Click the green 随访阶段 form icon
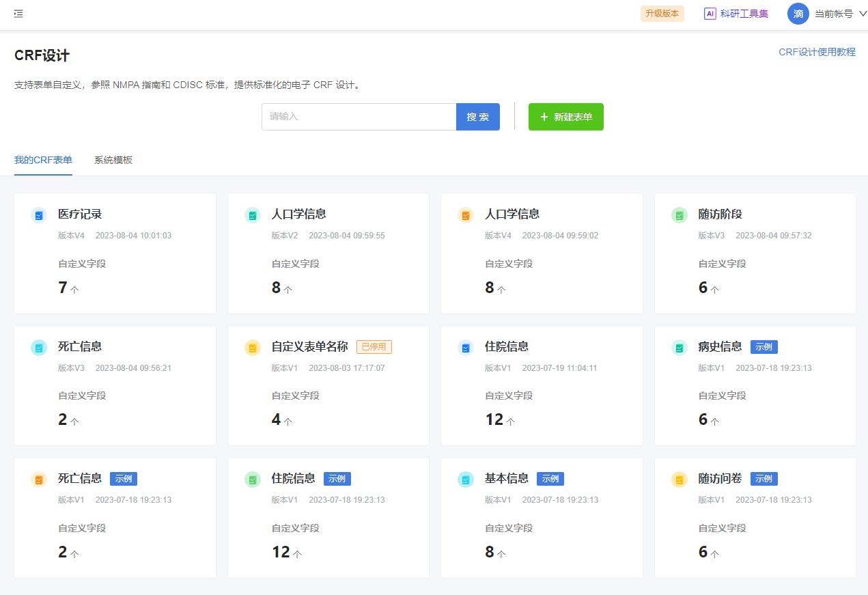The width and height of the screenshot is (868, 595). (680, 215)
